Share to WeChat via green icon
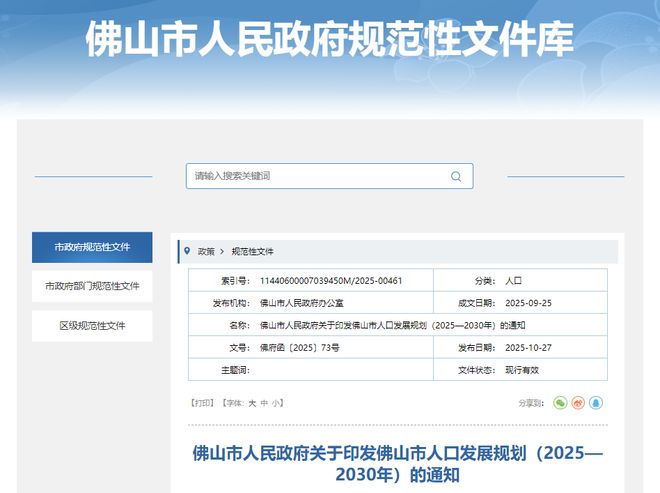Viewport: 660px width, 493px height. pos(560,403)
